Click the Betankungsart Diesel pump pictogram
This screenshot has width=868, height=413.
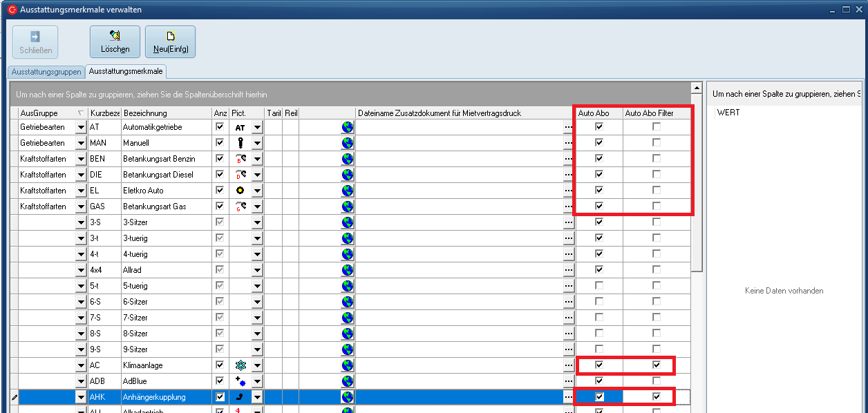240,175
